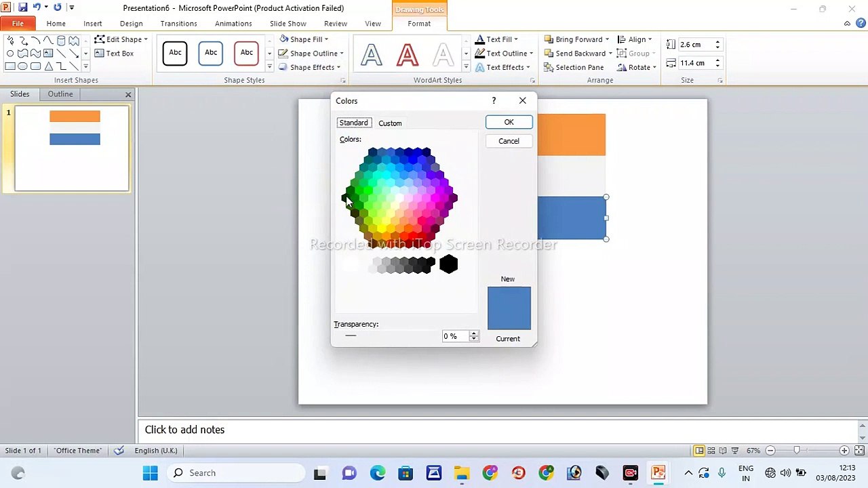The height and width of the screenshot is (488, 868).
Task: Open the Selection Pane
Action: click(x=578, y=68)
